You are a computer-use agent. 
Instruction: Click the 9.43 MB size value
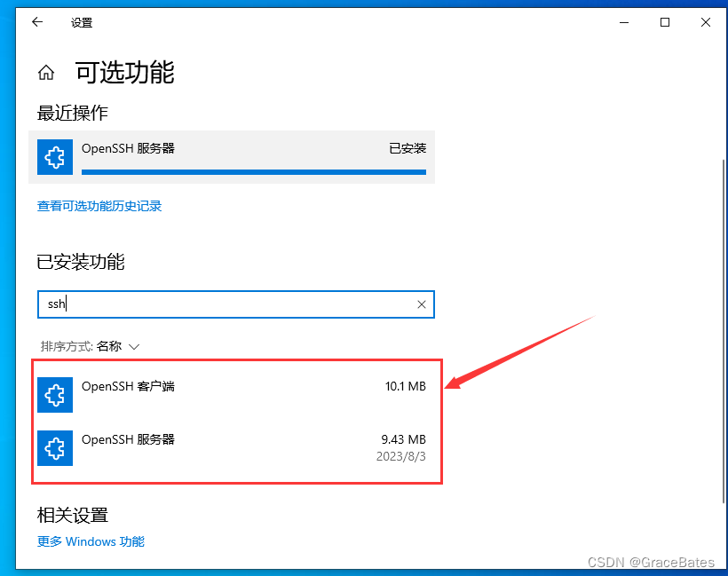click(x=403, y=439)
